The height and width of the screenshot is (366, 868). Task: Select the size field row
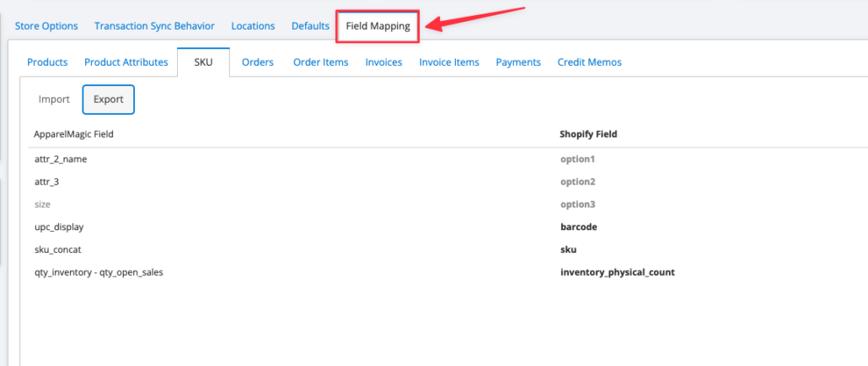pyautogui.click(x=43, y=204)
